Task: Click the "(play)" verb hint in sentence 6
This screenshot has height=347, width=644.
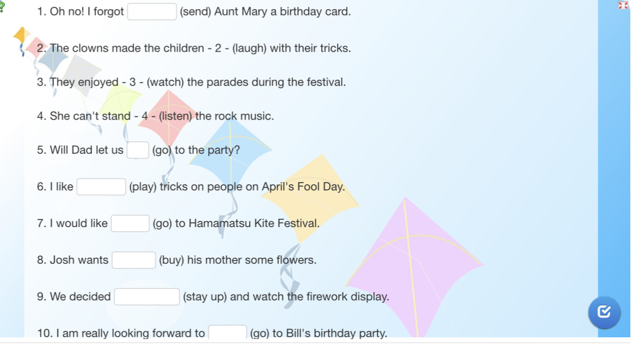Action: (143, 187)
